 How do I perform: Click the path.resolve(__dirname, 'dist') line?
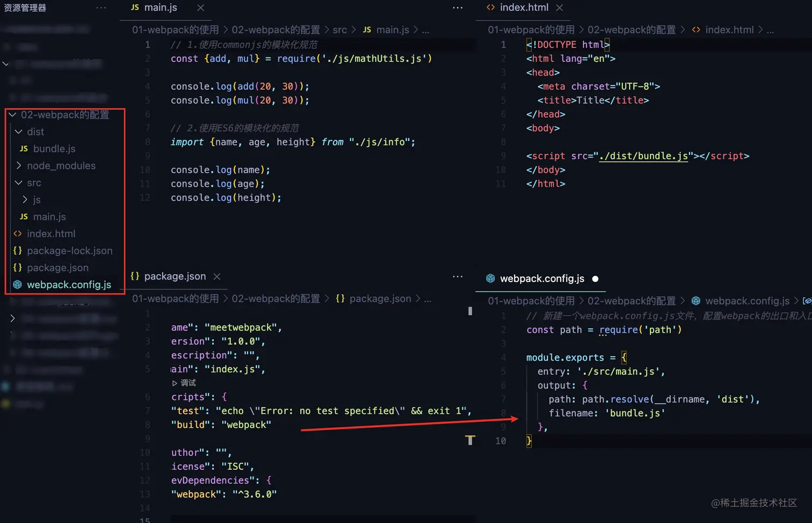[654, 399]
